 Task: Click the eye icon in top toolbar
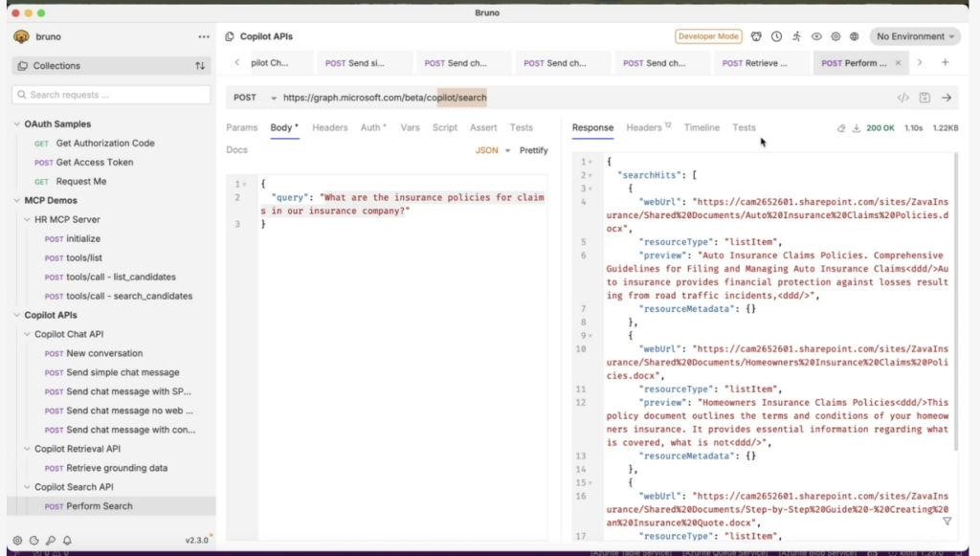coord(816,36)
